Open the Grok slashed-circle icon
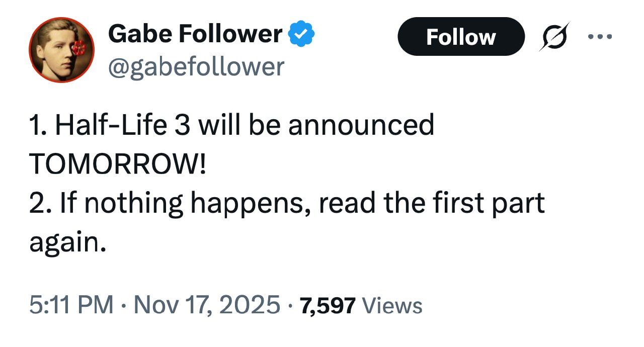Viewport: 644px width, 347px height. click(555, 37)
